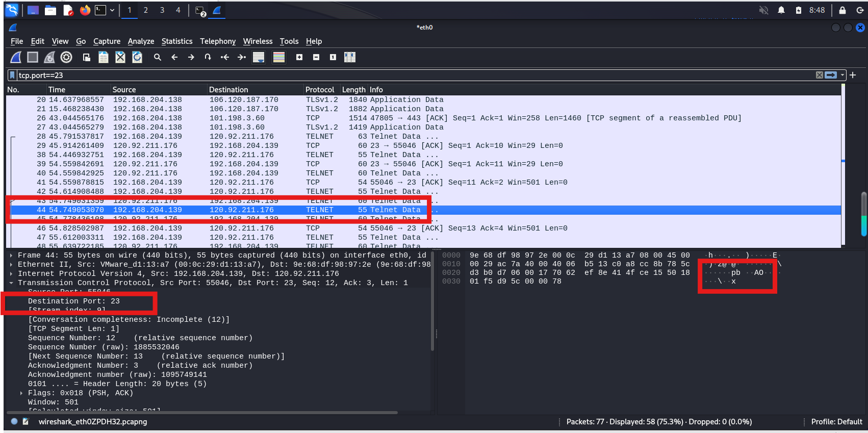Screen dimensions: 868x433
Task: Open the View menu
Action: [60, 41]
